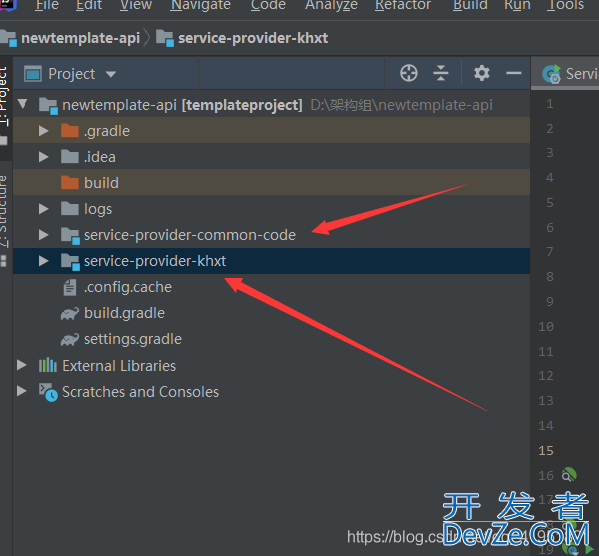Open the Refactor menu
The height and width of the screenshot is (556, 599).
click(403, 5)
